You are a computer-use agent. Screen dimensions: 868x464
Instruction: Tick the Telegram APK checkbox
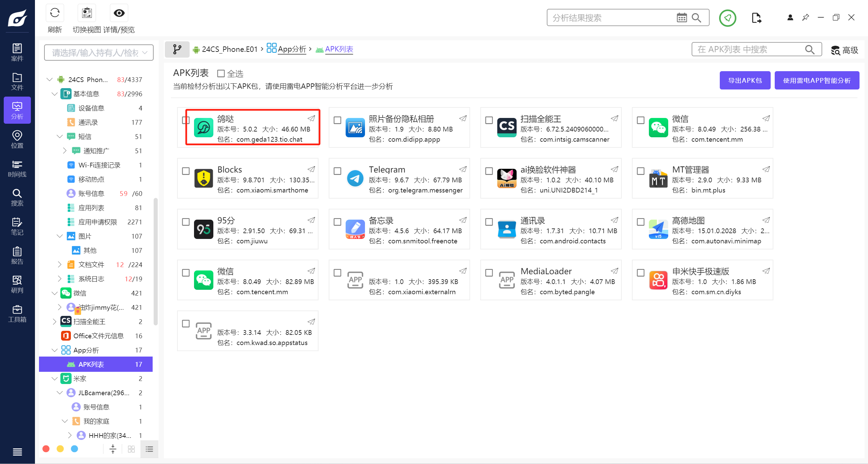point(337,171)
